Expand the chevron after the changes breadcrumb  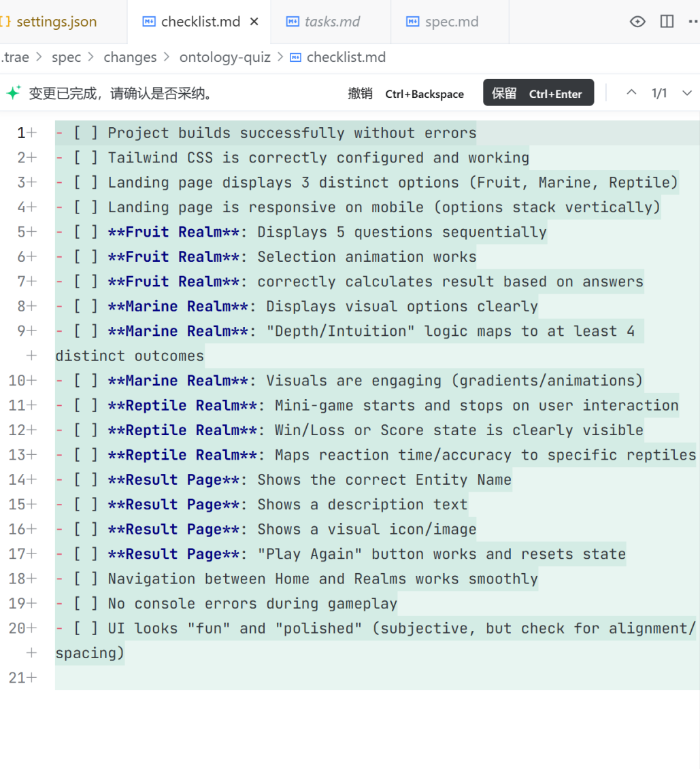click(167, 57)
